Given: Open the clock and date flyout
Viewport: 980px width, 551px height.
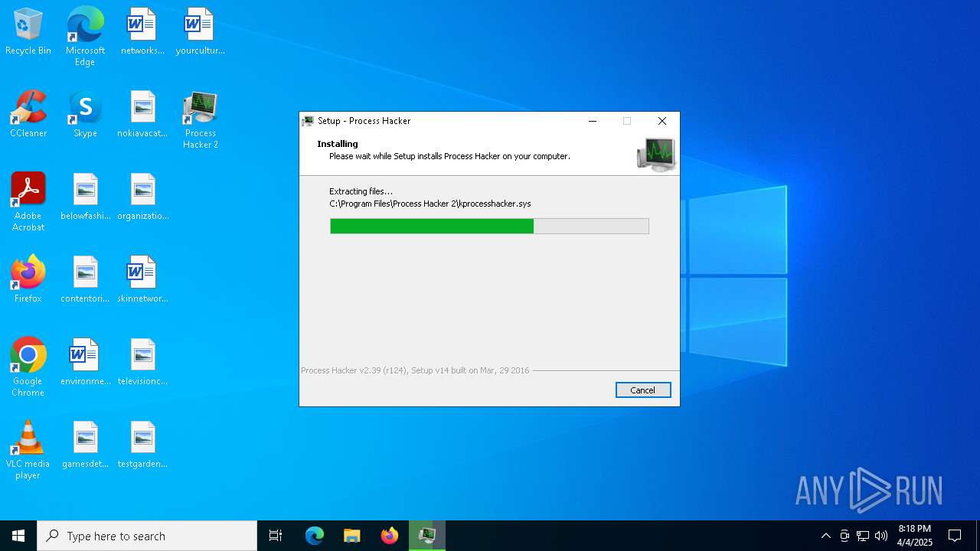Looking at the screenshot, I should [x=915, y=536].
